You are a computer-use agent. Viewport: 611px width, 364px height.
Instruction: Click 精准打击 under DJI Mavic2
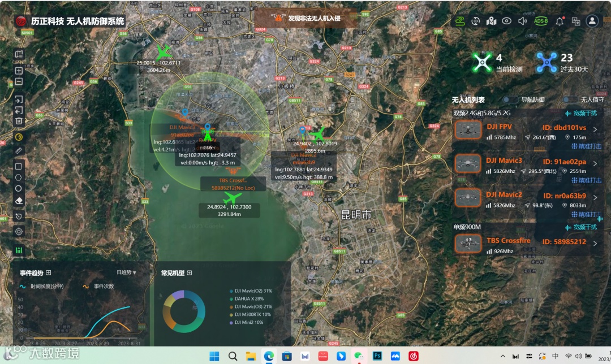(587, 215)
